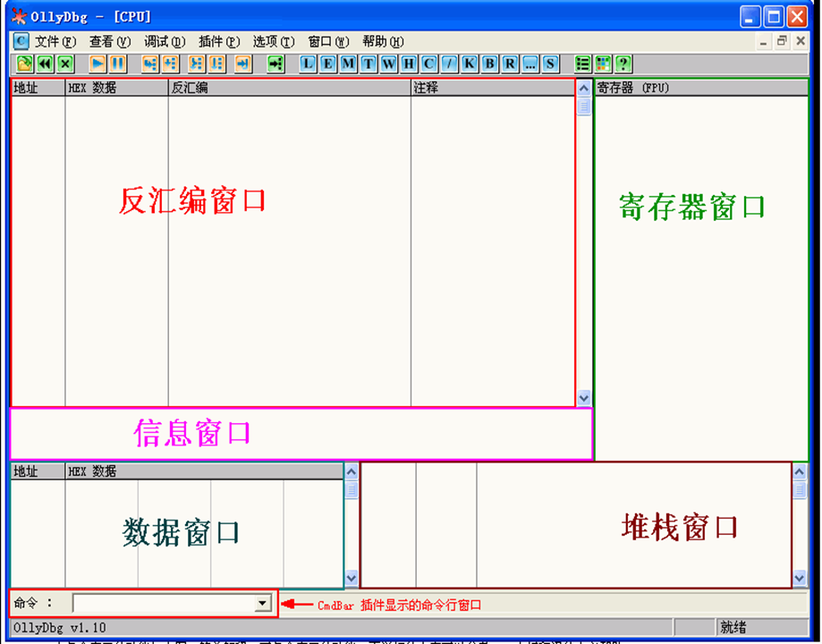Open Memory map with M button
The height and width of the screenshot is (644, 822).
pos(348,64)
